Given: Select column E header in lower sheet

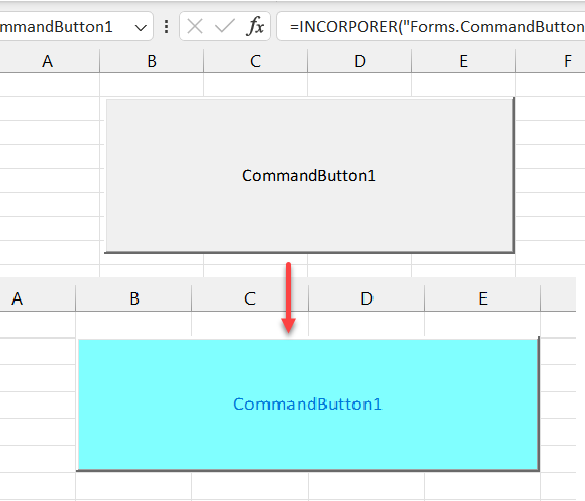Looking at the screenshot, I should point(483,298).
